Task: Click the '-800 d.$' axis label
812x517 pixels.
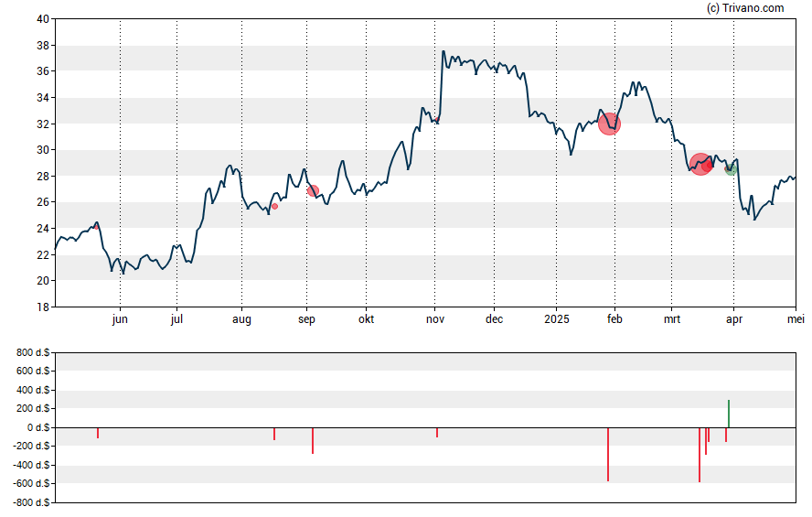Action: (31, 502)
